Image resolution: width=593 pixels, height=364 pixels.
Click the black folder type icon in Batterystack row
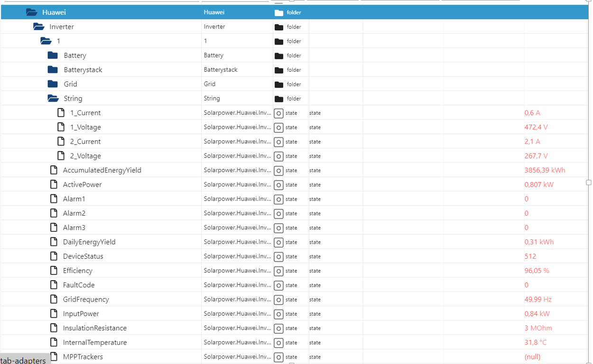[x=279, y=70]
